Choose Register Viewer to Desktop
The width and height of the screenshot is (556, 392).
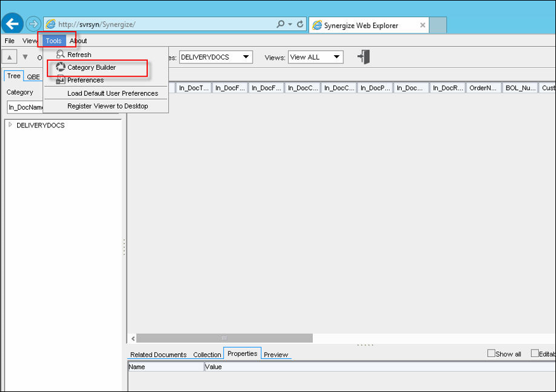107,106
